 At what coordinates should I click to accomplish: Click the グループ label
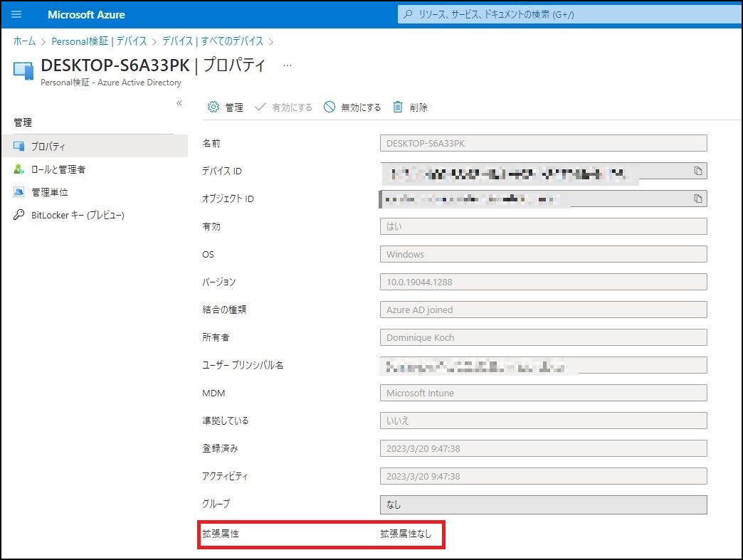216,504
